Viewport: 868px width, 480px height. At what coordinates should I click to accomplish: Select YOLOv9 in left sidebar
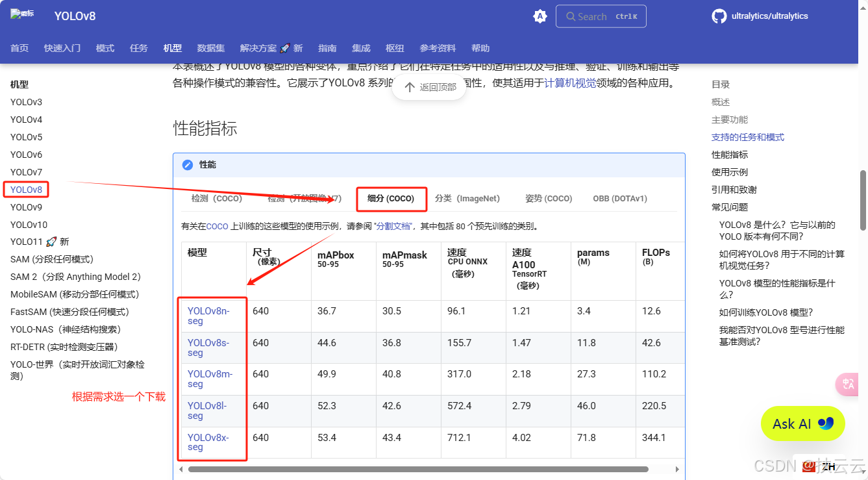coord(26,207)
